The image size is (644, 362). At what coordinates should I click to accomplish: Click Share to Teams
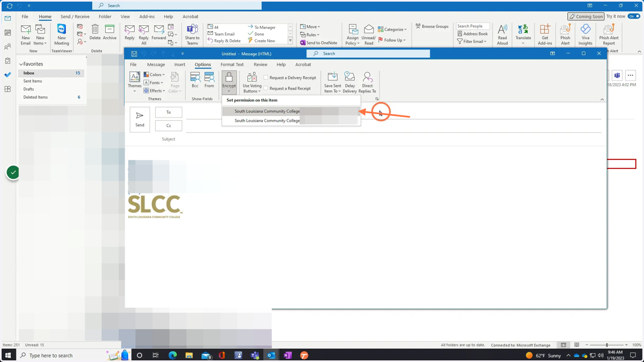click(192, 35)
